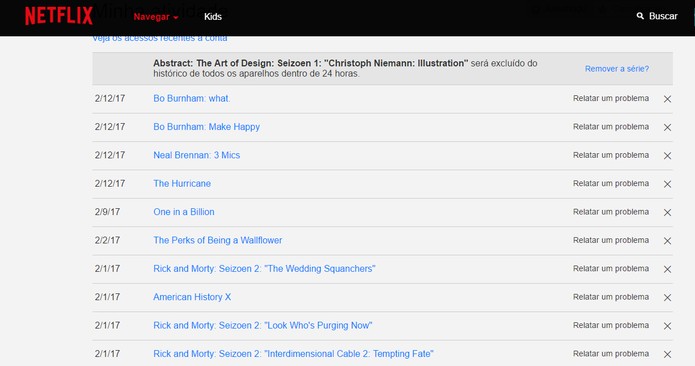Click the Netflix logo

pos(59,16)
